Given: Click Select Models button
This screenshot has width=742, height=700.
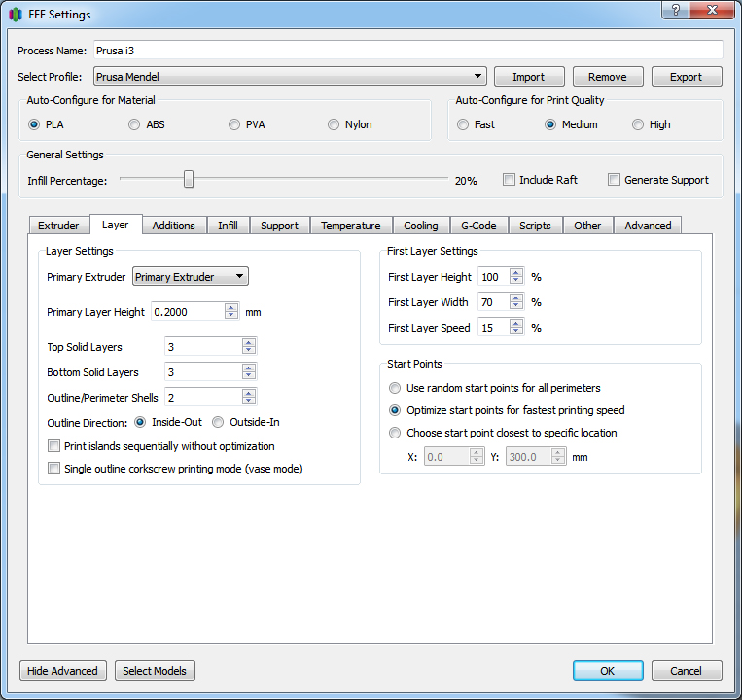Looking at the screenshot, I should pos(155,671).
